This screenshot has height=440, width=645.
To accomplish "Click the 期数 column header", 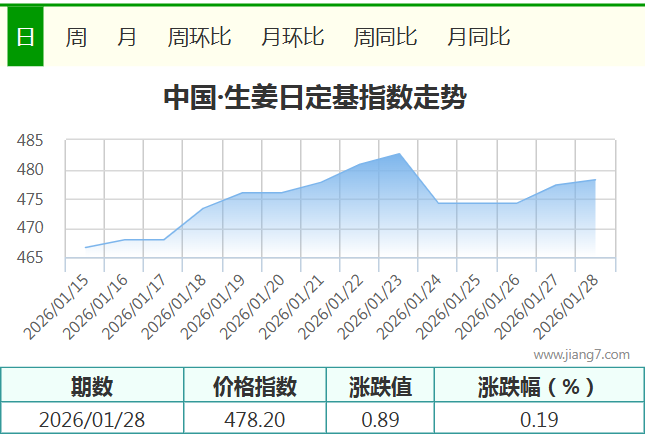I will pos(92,386).
